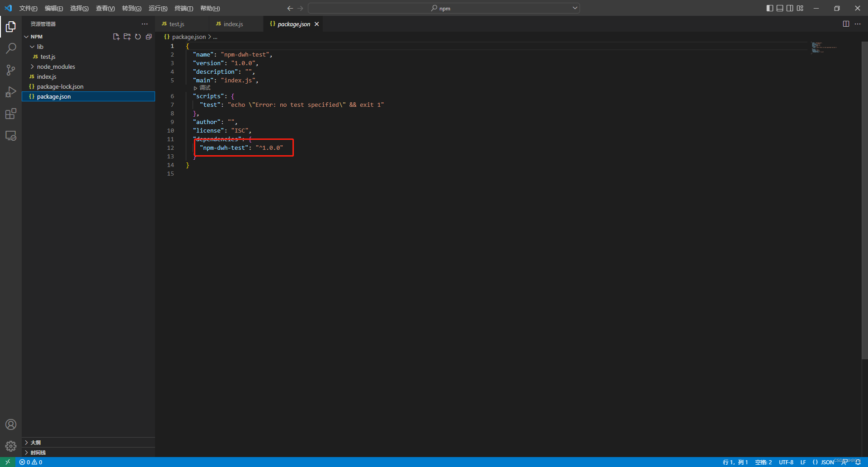The height and width of the screenshot is (467, 868).
Task: Open the 终端(T) menu
Action: pos(184,8)
